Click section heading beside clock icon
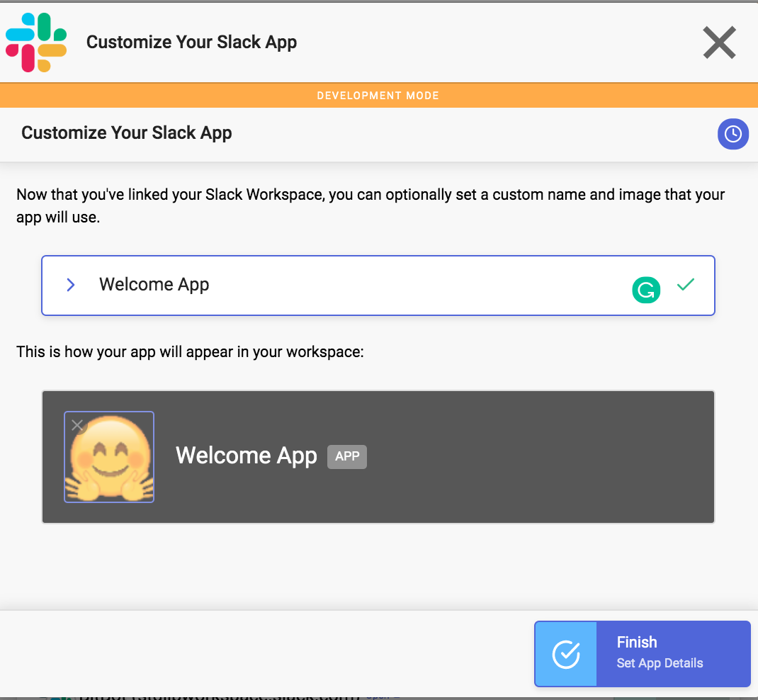The image size is (758, 700). click(x=127, y=133)
